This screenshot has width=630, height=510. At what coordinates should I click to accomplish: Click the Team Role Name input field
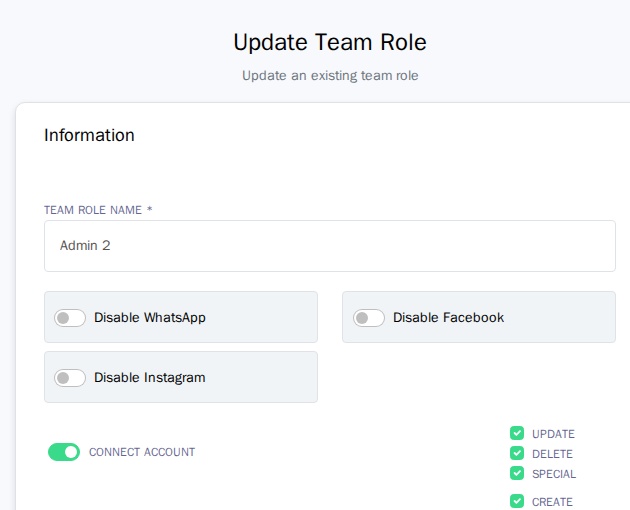pyautogui.click(x=329, y=246)
